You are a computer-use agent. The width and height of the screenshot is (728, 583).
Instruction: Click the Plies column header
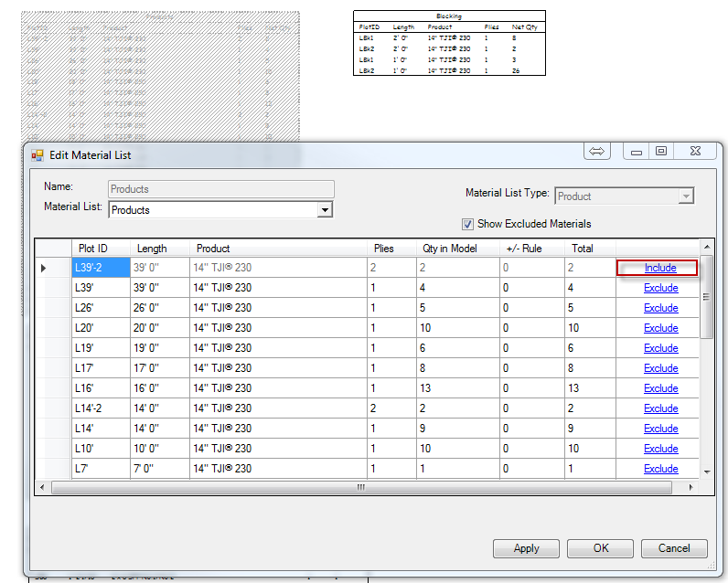click(x=391, y=249)
